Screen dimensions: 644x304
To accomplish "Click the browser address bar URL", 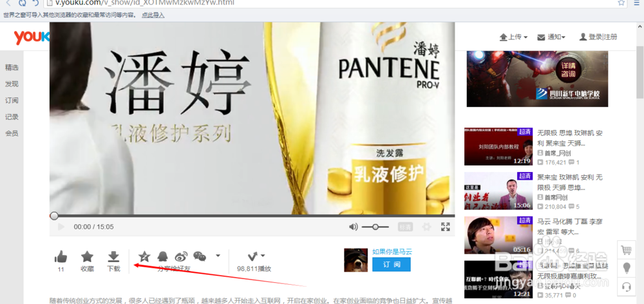I will [145, 3].
